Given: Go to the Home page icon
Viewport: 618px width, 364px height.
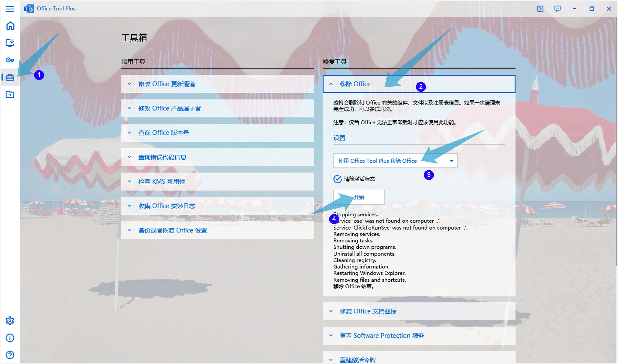Looking at the screenshot, I should point(10,26).
